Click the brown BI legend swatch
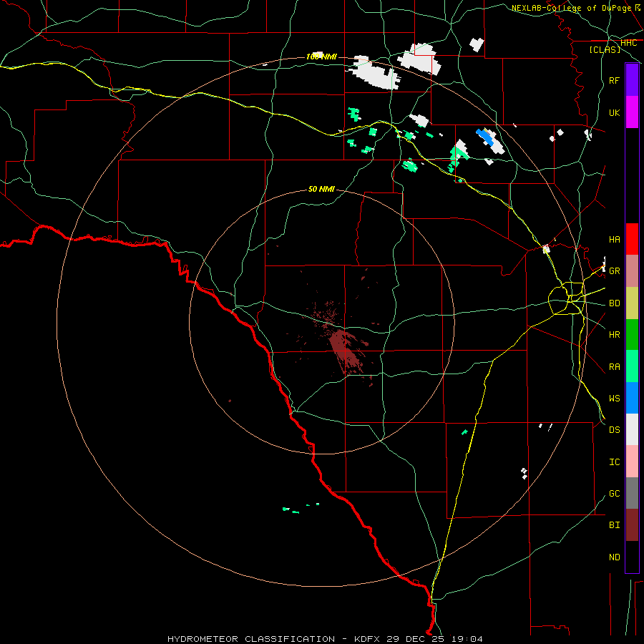Viewport: 644px width, 644px height. [632, 525]
